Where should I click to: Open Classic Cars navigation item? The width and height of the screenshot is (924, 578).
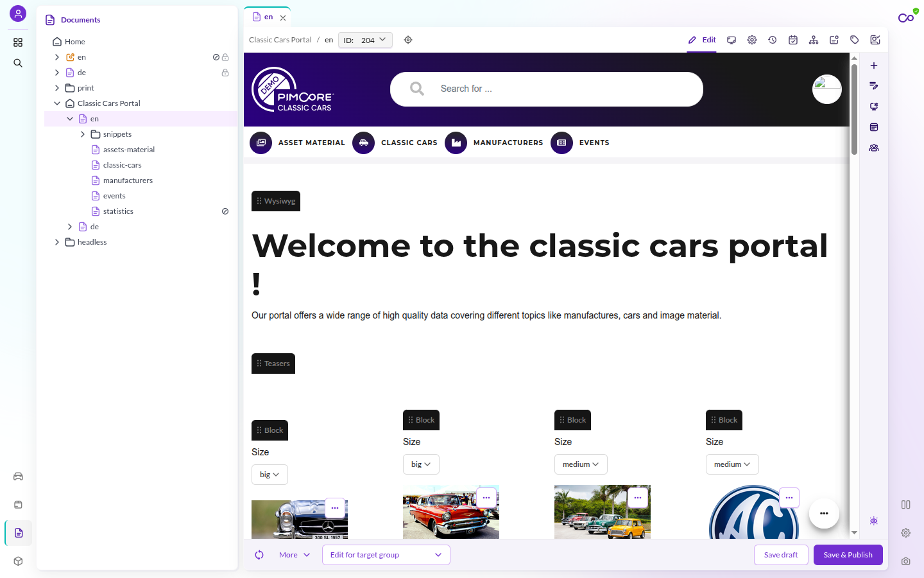(395, 143)
